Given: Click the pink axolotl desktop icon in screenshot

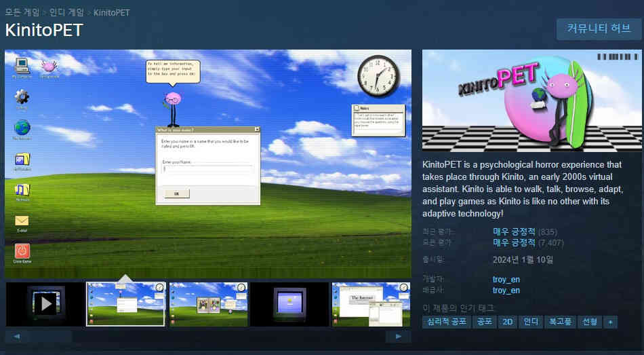Looking at the screenshot, I should pyautogui.click(x=49, y=68).
